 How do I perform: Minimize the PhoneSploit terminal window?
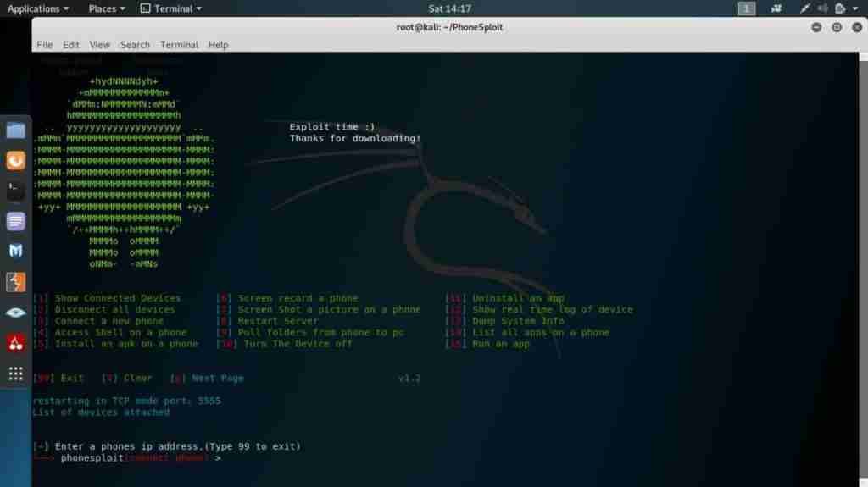coord(816,27)
